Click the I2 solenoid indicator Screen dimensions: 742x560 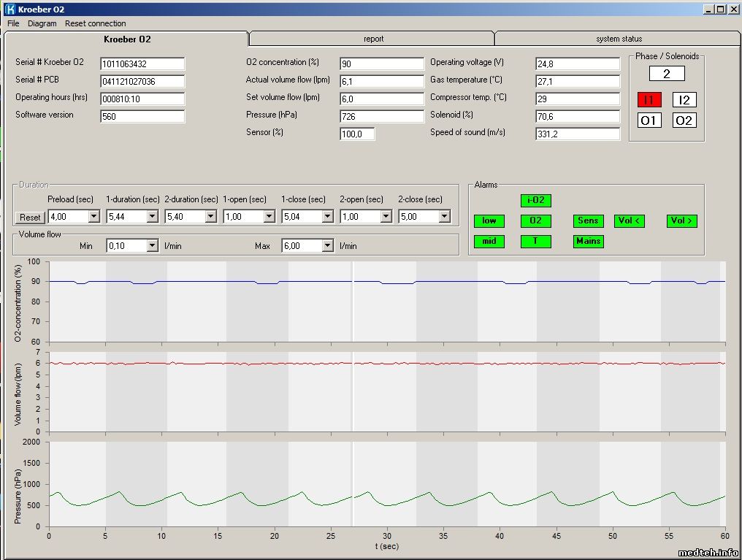click(684, 100)
